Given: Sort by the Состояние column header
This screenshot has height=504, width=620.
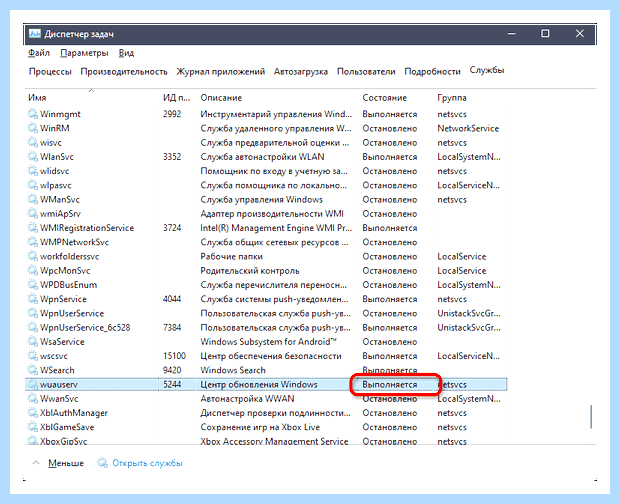Looking at the screenshot, I should click(384, 98).
